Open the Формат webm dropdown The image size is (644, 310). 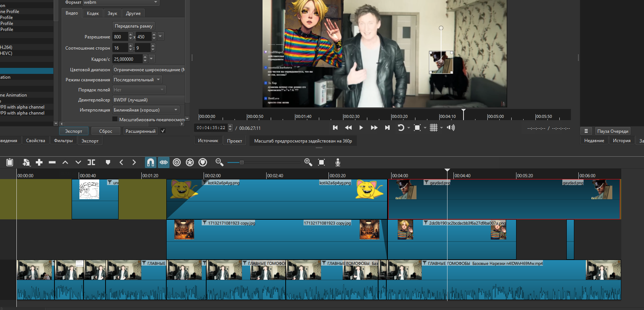121,3
